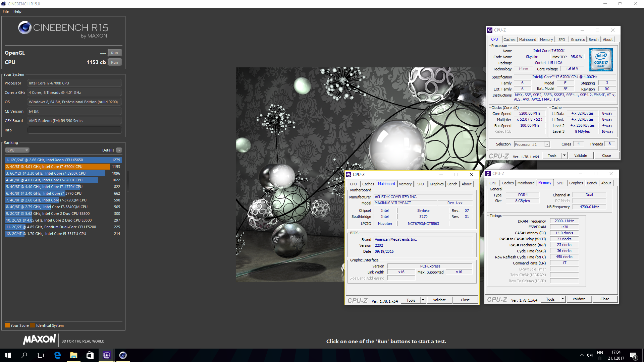Click Core Speed 5200.00 MHz field
This screenshot has height=362, width=644.
click(x=530, y=114)
